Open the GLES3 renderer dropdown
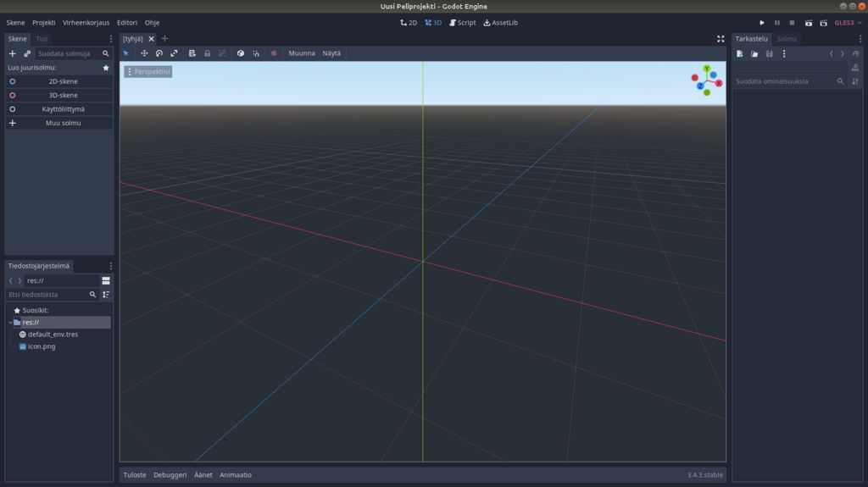The width and height of the screenshot is (868, 487). coord(847,23)
